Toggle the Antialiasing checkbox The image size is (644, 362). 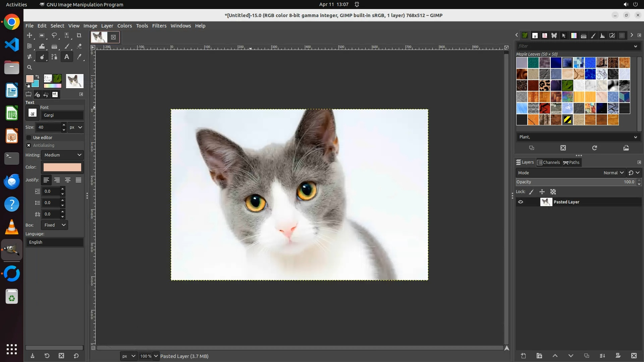pos(29,145)
